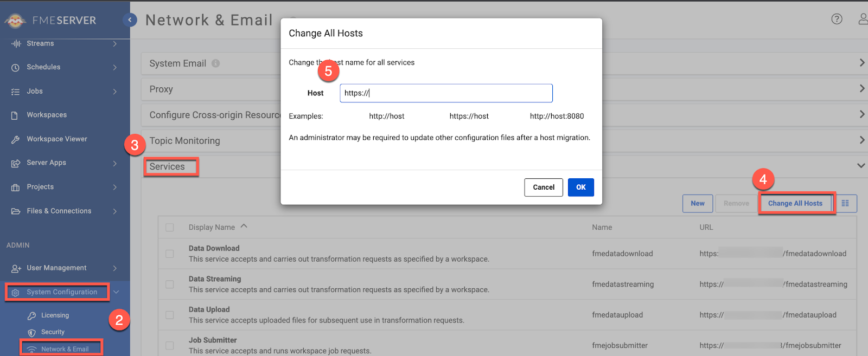Open Workspaces in the sidebar

(47, 115)
